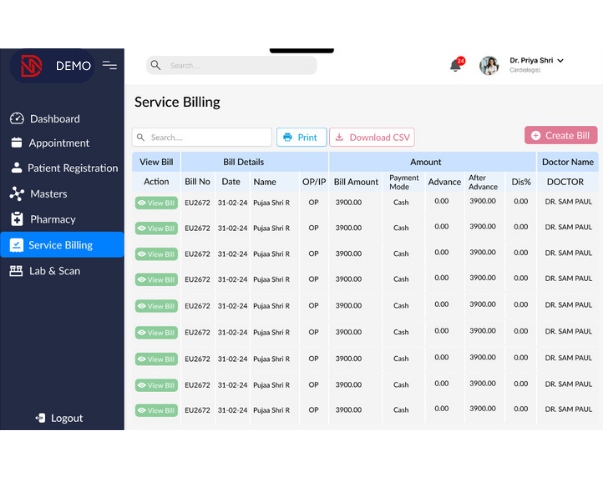Viewport: 603px width, 483px height.
Task: Expand Dr. Priya Shri profile dropdown
Action: [561, 61]
